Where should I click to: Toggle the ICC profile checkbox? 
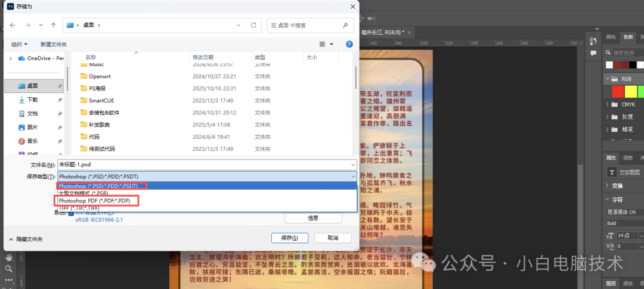coord(72,213)
